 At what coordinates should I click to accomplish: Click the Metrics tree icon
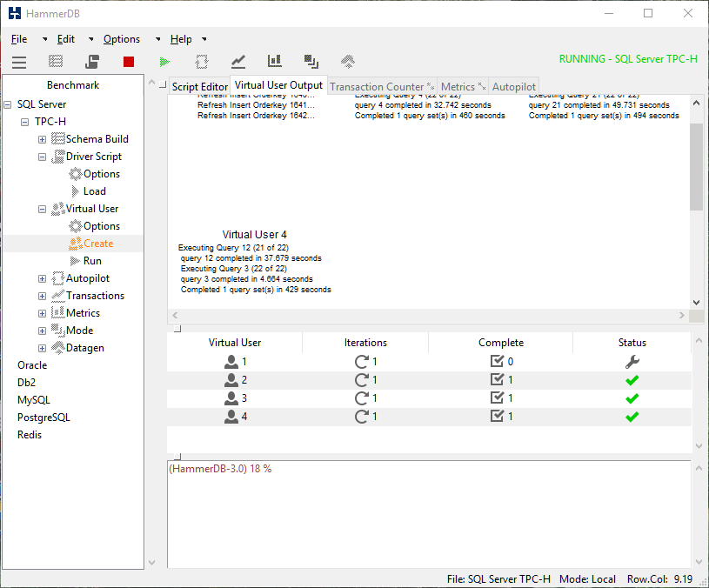(x=58, y=313)
